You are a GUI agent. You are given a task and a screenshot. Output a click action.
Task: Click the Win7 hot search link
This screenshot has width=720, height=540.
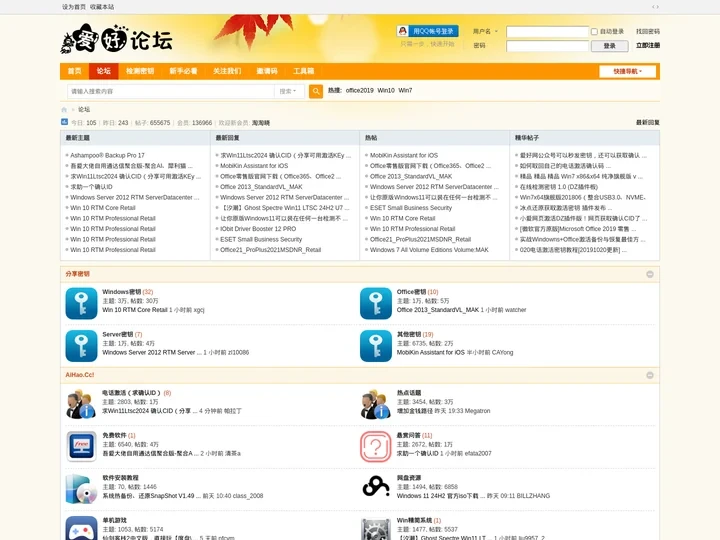pos(405,90)
